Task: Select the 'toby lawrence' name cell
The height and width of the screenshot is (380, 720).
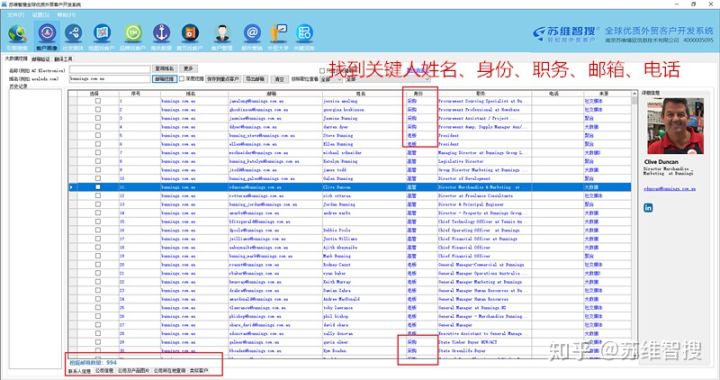Action: click(x=364, y=308)
